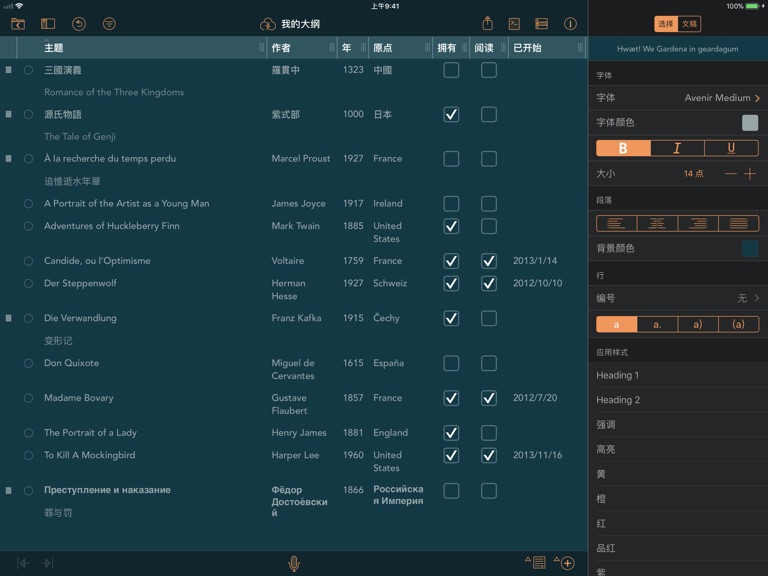Select numbering format 'a'

[x=617, y=324]
